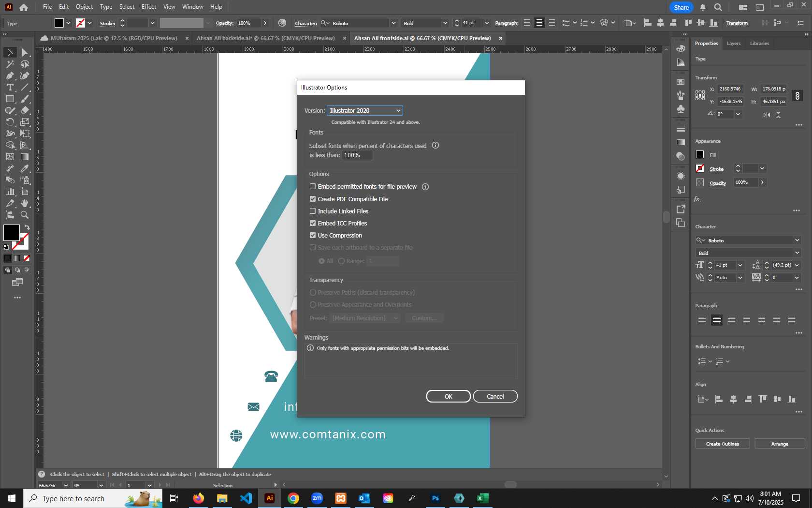Select the Rectangle tool
812x508 pixels.
(x=10, y=99)
